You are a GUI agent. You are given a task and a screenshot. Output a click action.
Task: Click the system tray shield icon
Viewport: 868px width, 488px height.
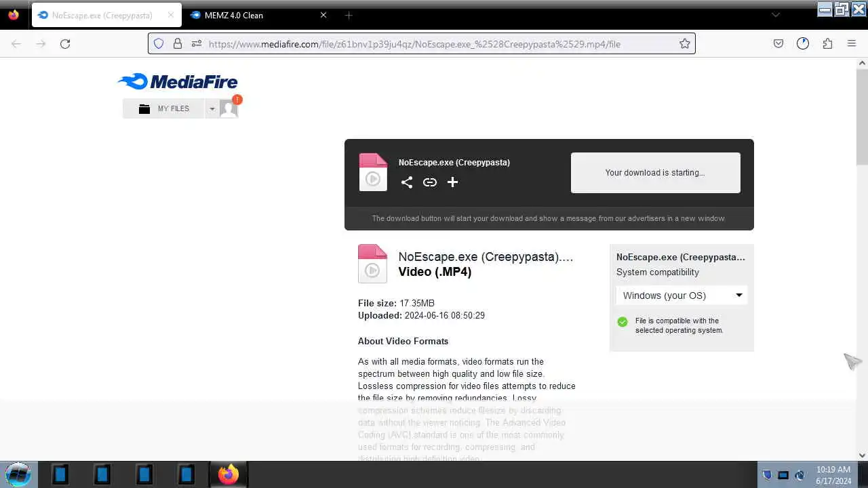coord(767,475)
